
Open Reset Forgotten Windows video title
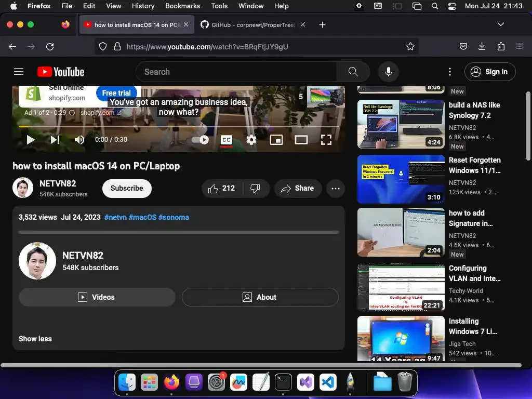coord(475,165)
